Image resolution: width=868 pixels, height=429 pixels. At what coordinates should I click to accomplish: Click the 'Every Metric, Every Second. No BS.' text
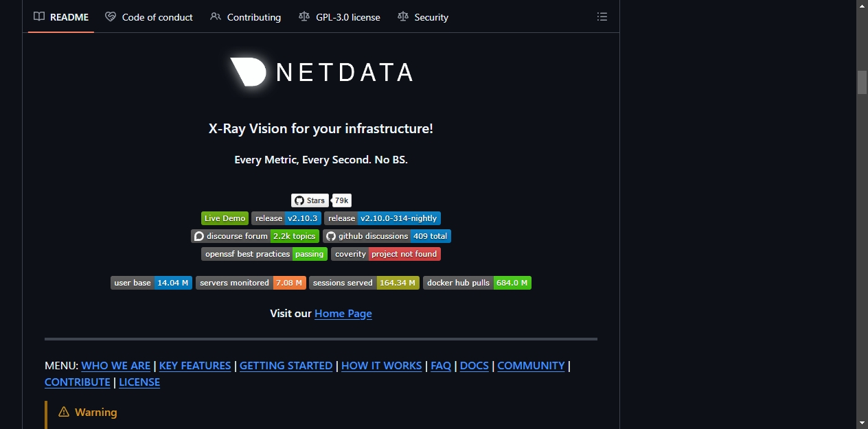(321, 160)
